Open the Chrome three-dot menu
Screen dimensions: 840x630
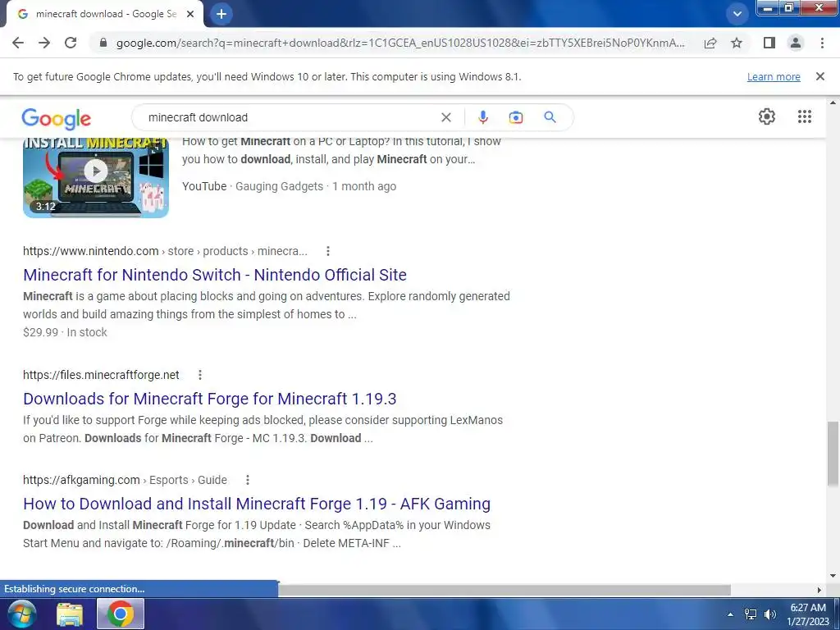click(822, 43)
